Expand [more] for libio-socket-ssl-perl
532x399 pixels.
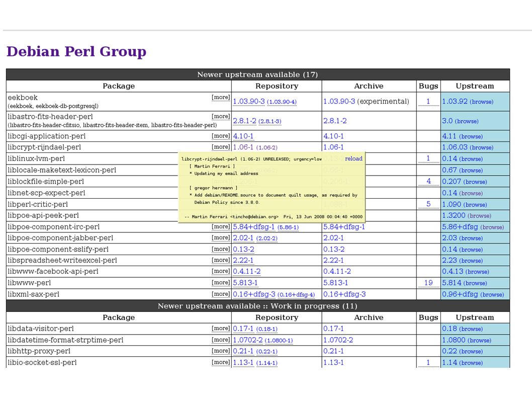point(221,362)
